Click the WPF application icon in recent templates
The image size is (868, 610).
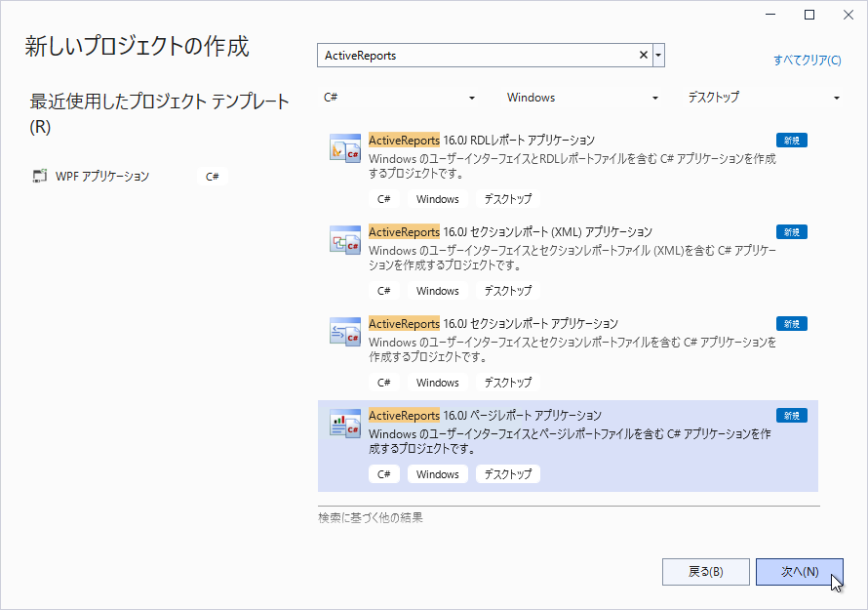point(40,177)
